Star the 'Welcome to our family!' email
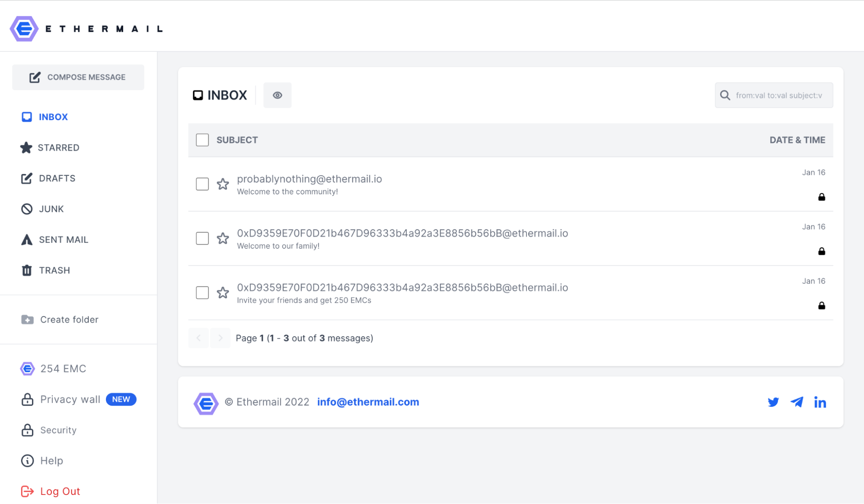The width and height of the screenshot is (864, 504). click(223, 238)
